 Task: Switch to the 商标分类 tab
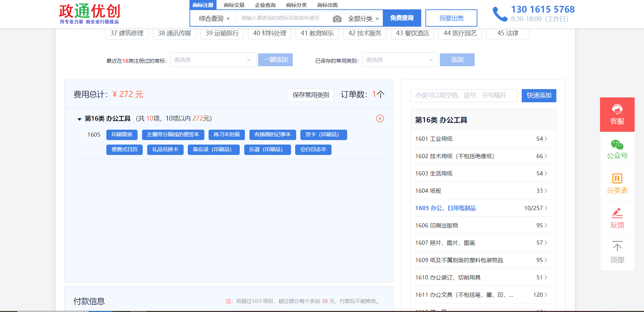(x=297, y=5)
